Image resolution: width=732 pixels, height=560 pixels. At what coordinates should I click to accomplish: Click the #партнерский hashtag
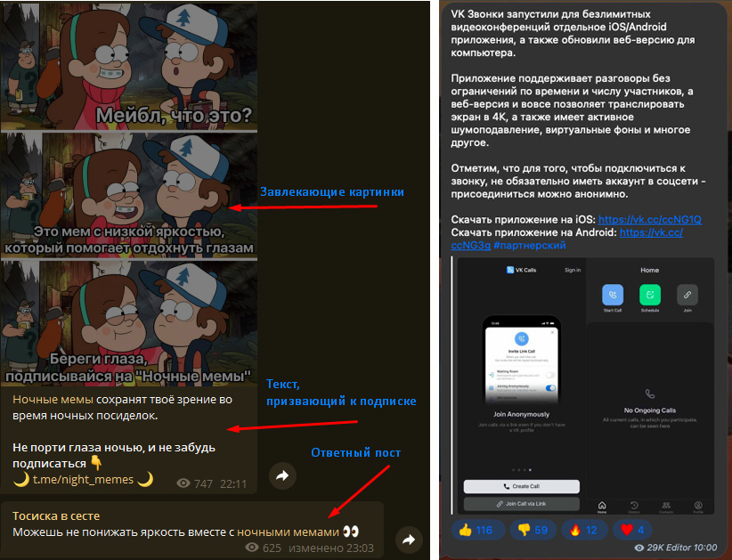point(529,245)
